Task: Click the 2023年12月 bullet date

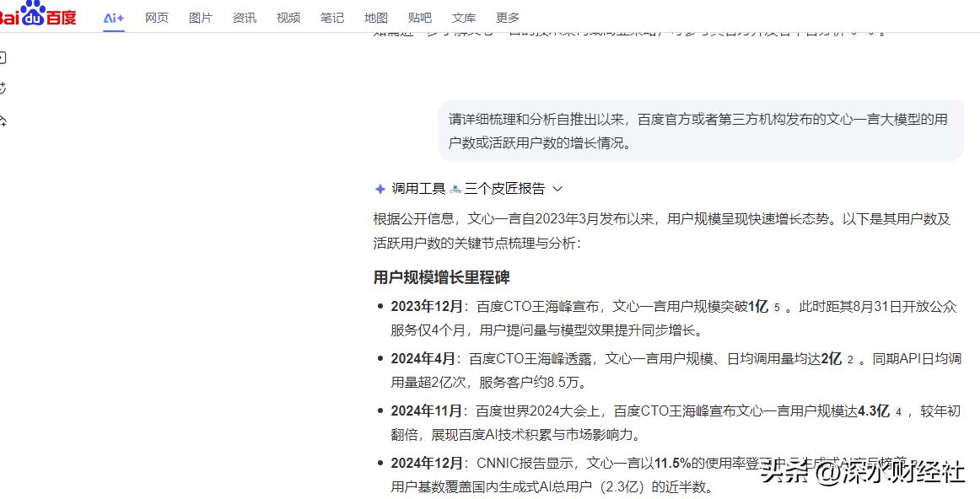Action: coord(426,307)
